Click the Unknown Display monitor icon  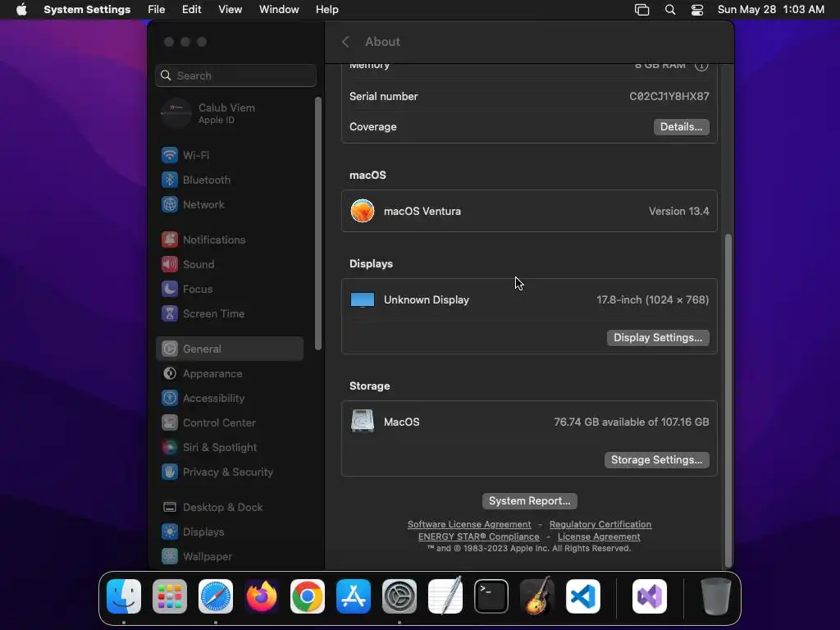(363, 300)
